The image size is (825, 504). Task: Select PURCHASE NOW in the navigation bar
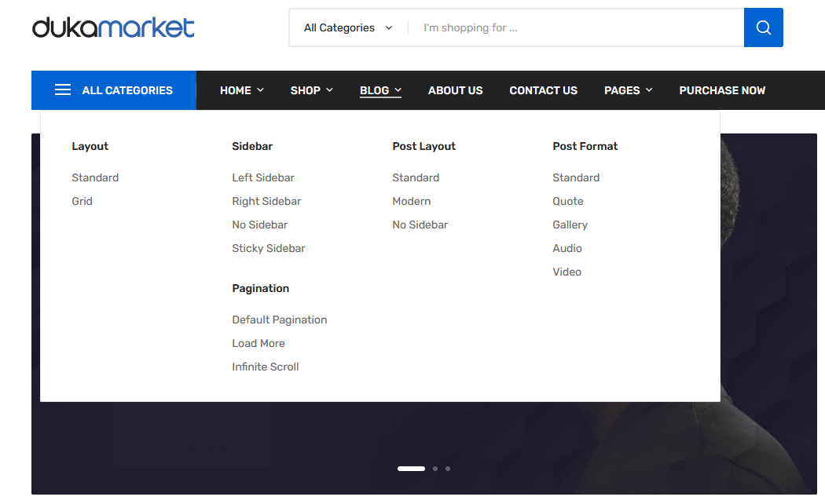(722, 90)
